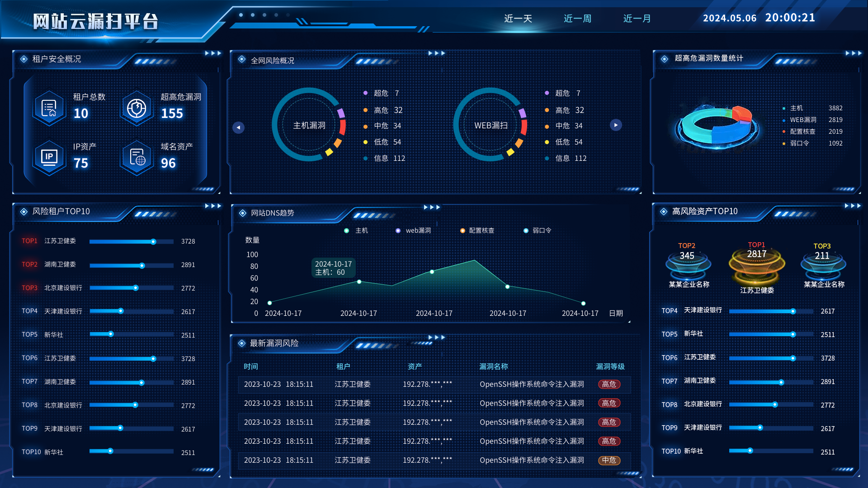Click the tenant total (租户总数) hexagon icon
Screen dimensions: 868x488
point(49,108)
